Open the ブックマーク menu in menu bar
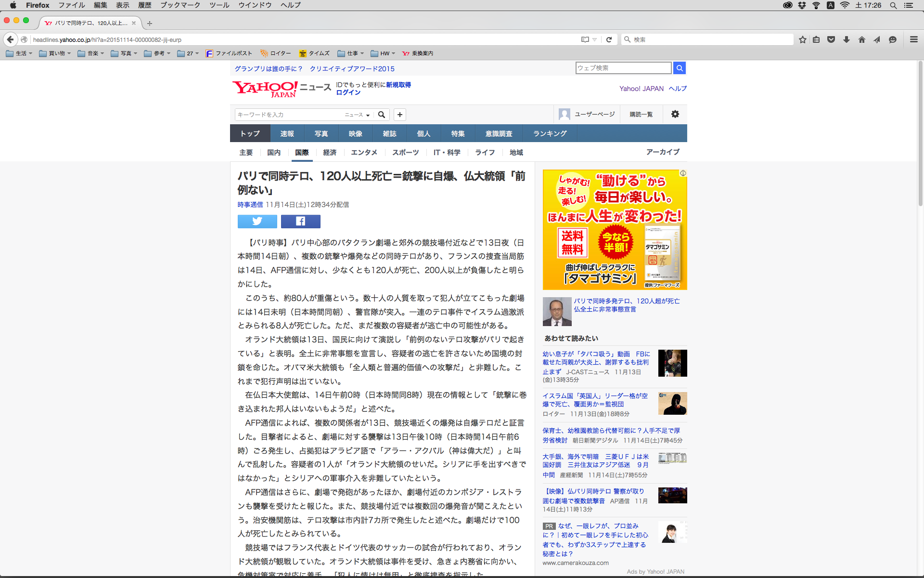This screenshot has height=578, width=924. tap(180, 5)
